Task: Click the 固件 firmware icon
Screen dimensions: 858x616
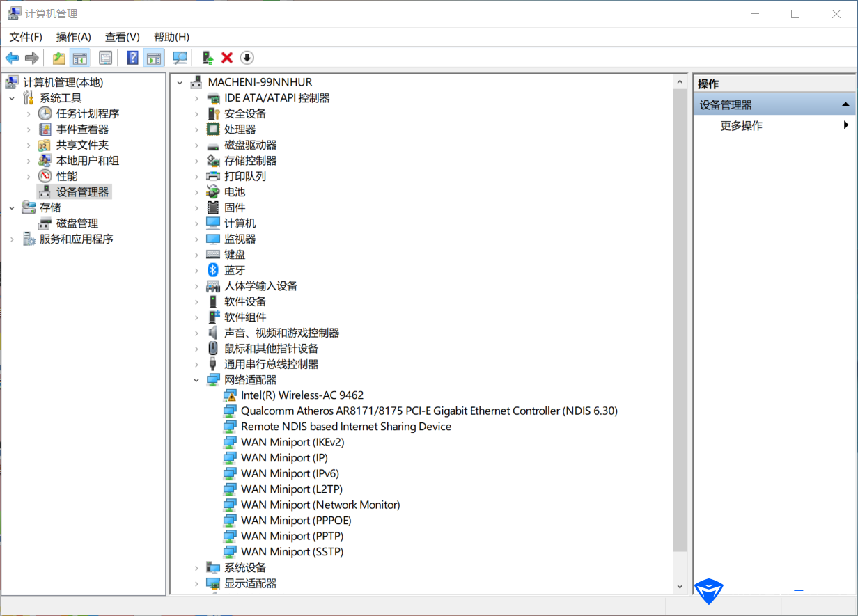Action: click(x=213, y=207)
